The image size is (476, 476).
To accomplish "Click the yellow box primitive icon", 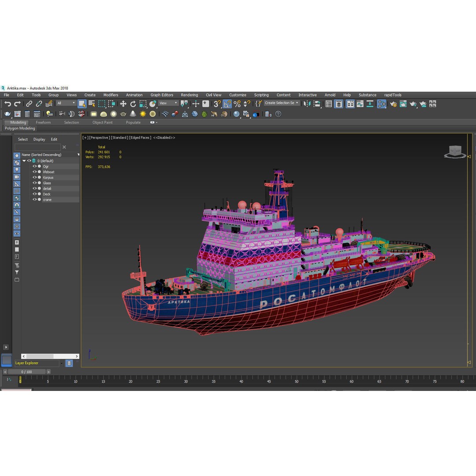I will pos(94,114).
